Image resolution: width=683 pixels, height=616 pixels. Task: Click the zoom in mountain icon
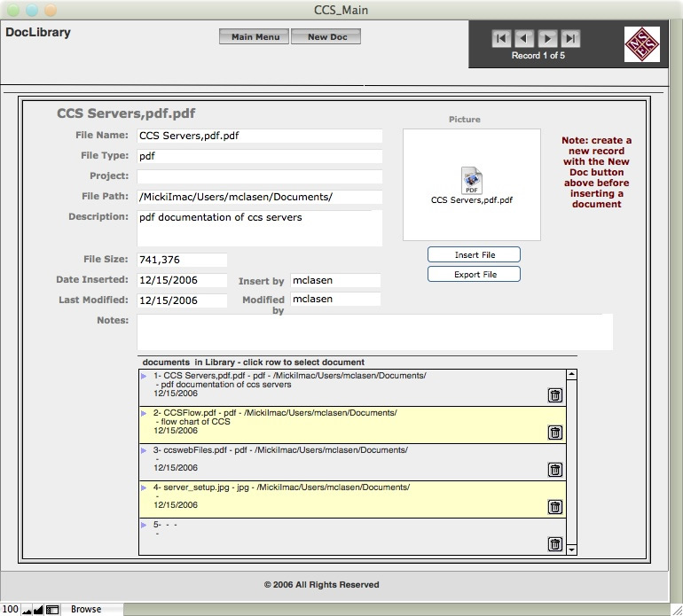[x=38, y=610]
